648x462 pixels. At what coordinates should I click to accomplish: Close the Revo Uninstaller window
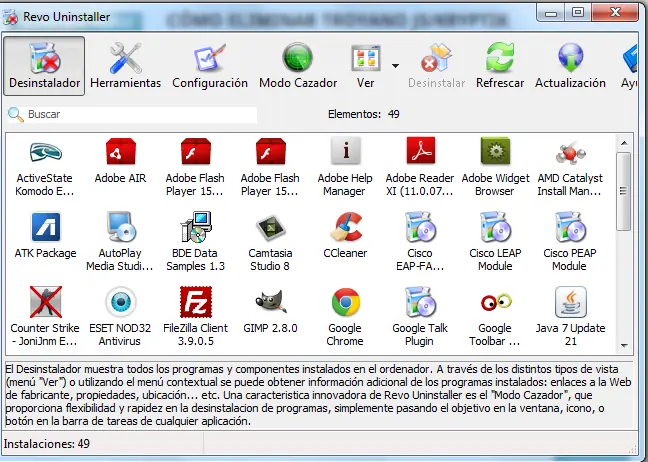click(615, 12)
